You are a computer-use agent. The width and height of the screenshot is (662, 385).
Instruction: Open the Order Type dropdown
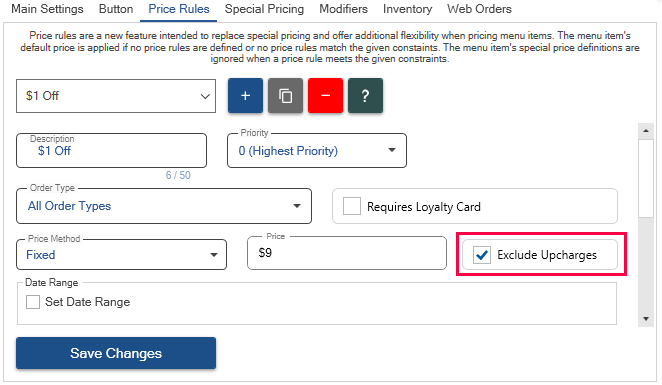pos(164,206)
